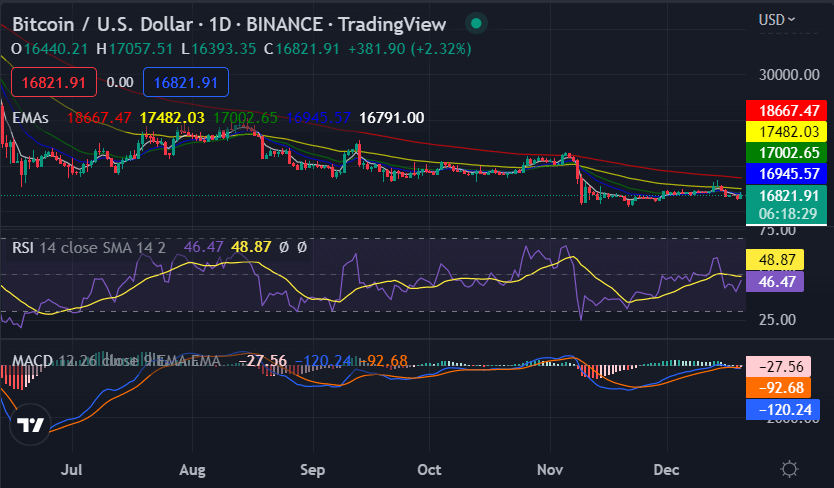The width and height of the screenshot is (834, 488).
Task: Click the price change +381.90 (+2.32%) text
Action: click(x=410, y=49)
